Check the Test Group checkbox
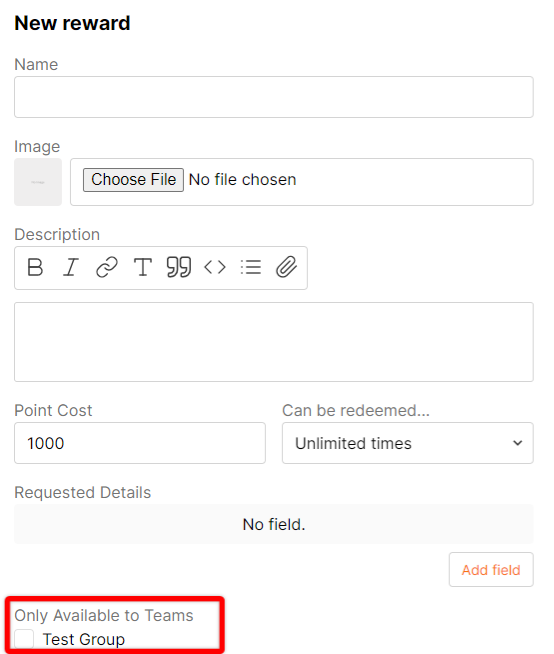Viewport: 554px width, 654px height. (x=24, y=639)
